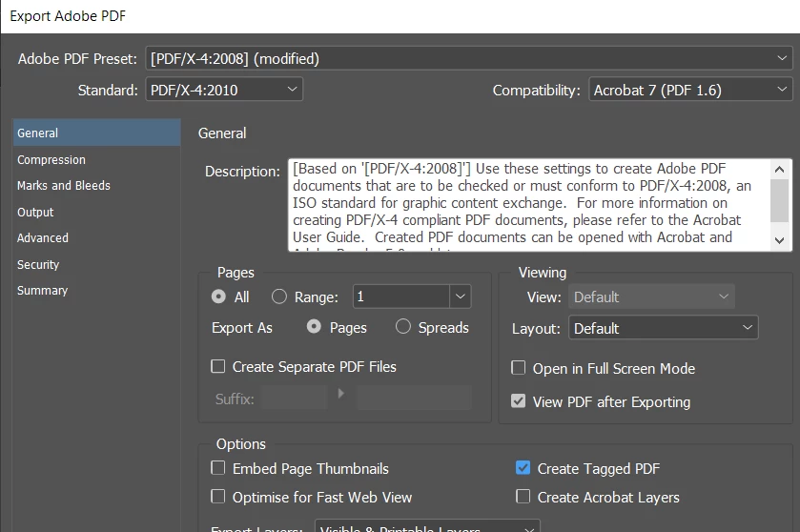Image resolution: width=800 pixels, height=532 pixels.
Task: Switch to the Security category
Action: click(x=97, y=265)
